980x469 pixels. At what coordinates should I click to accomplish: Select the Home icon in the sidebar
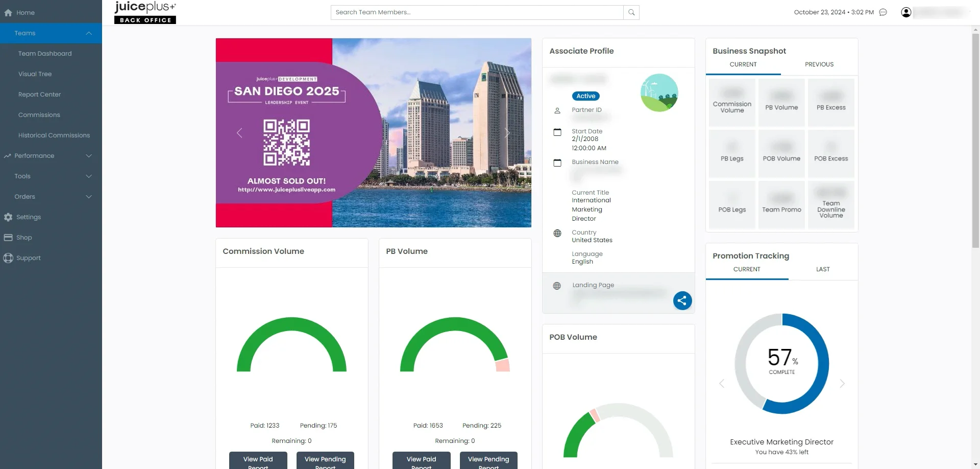(x=8, y=12)
